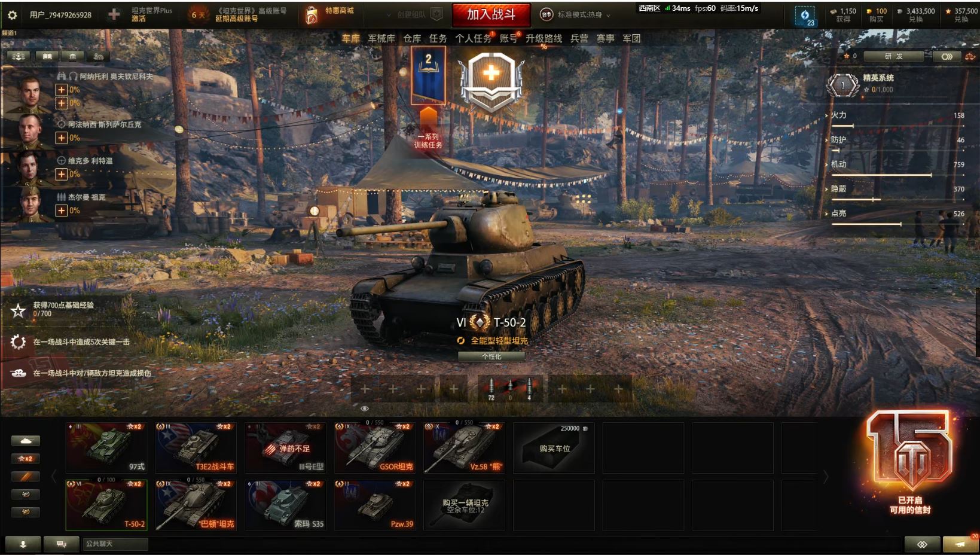Open the chat channels speech bubble icon

(61, 544)
